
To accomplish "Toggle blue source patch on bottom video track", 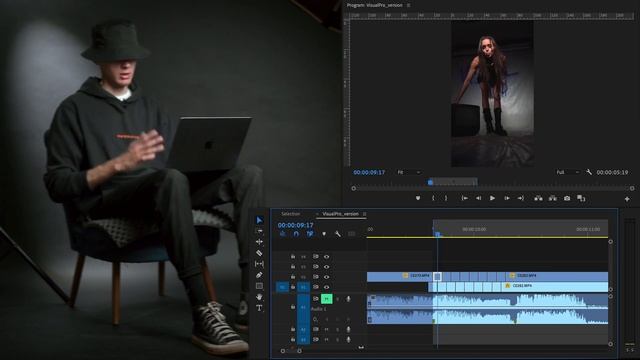I will tap(282, 287).
